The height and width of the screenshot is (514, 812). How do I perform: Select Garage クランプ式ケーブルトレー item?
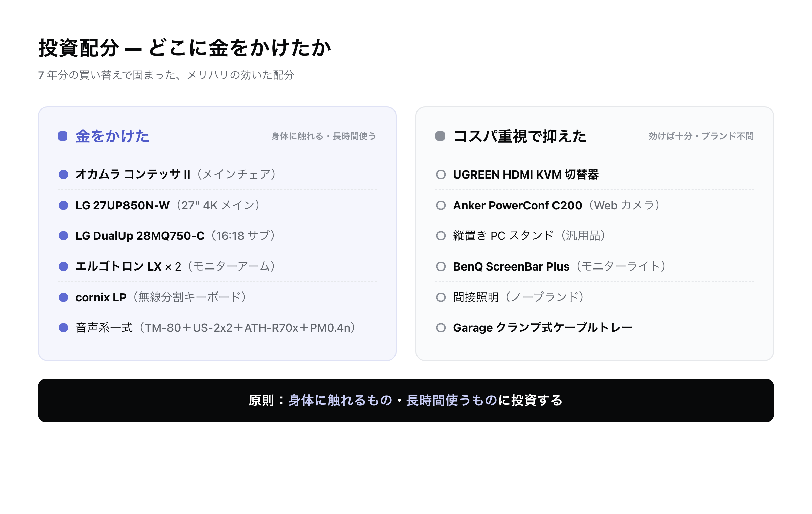tap(543, 328)
